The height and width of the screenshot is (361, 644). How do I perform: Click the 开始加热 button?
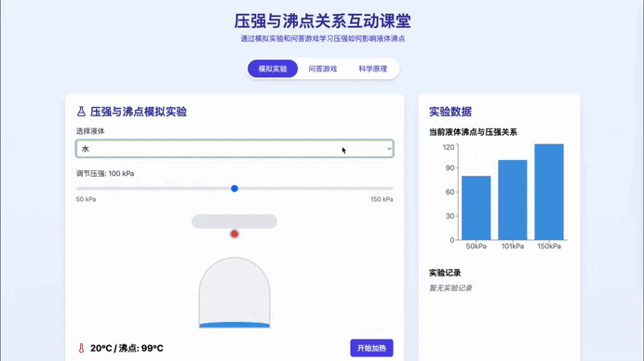pos(371,348)
